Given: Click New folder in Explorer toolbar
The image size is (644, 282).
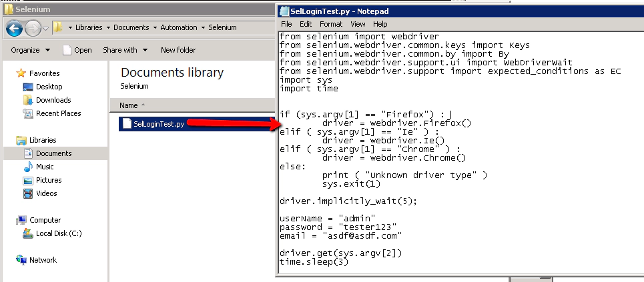Looking at the screenshot, I should click(178, 50).
